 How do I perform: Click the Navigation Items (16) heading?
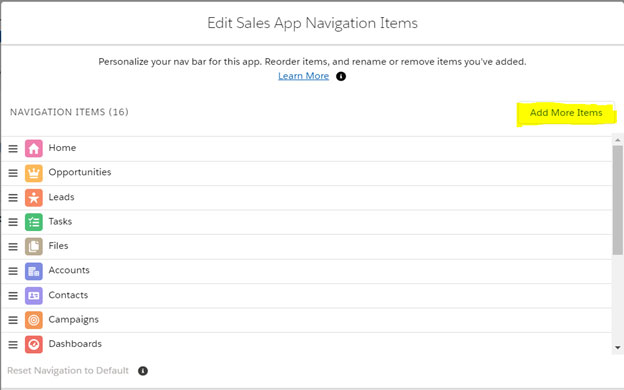tap(69, 112)
